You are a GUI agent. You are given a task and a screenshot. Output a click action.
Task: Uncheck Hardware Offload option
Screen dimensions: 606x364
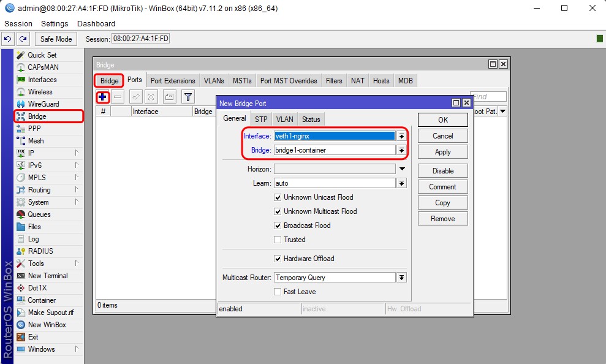click(278, 259)
